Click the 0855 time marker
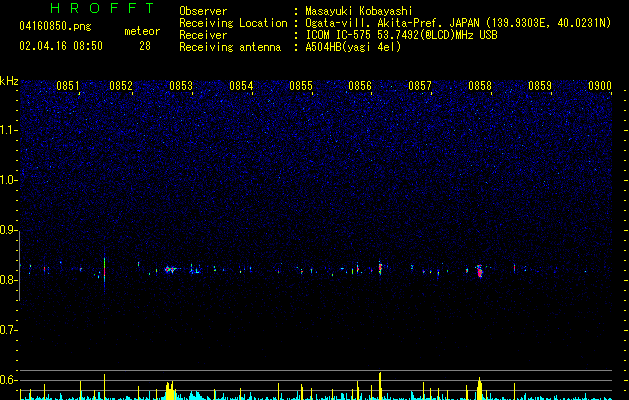 [301, 86]
